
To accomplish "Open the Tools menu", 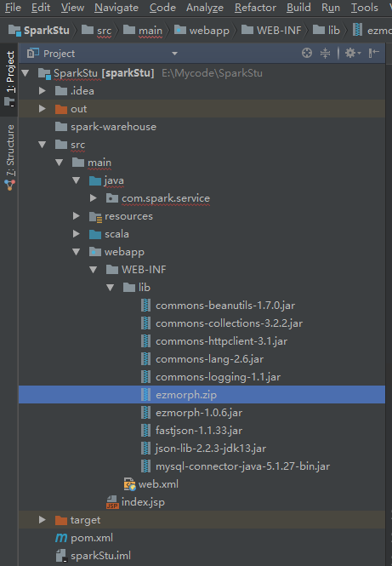I will [365, 7].
